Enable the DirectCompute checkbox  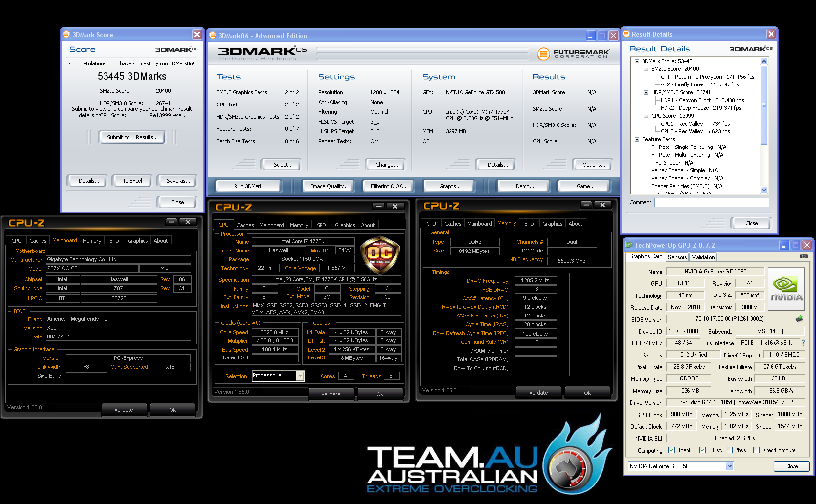tap(756, 450)
